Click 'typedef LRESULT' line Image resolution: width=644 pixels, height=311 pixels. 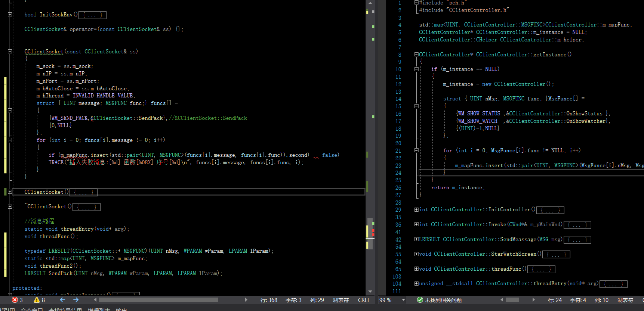click(149, 251)
